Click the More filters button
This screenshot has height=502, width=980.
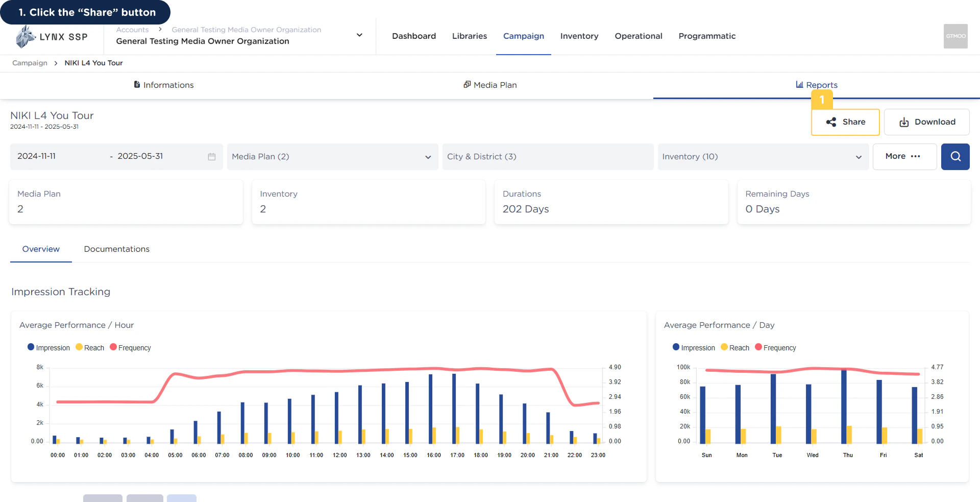pyautogui.click(x=904, y=157)
